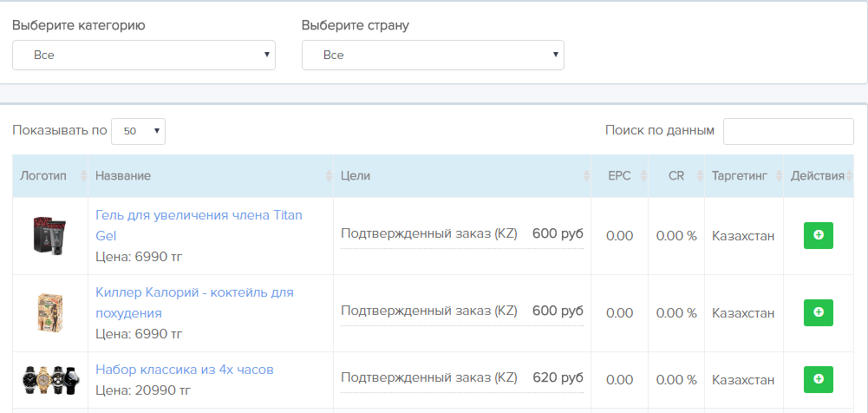Click the Titan Gel product thumbnail
This screenshot has width=868, height=413.
click(49, 235)
